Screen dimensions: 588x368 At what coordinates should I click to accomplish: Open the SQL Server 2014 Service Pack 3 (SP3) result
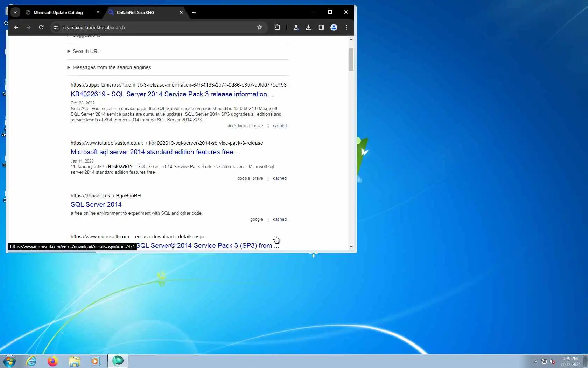tap(207, 245)
